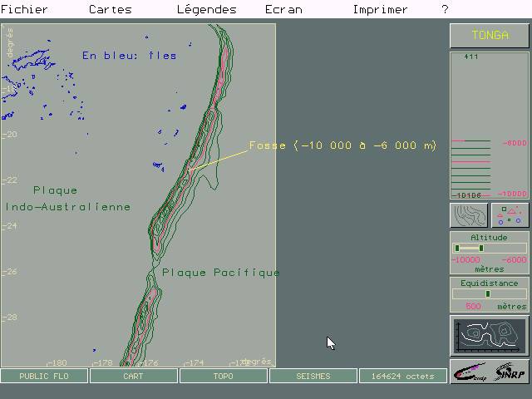Screen dimensions: 532x399
Task: Open the 3D relief preview icon
Action: [490, 335]
